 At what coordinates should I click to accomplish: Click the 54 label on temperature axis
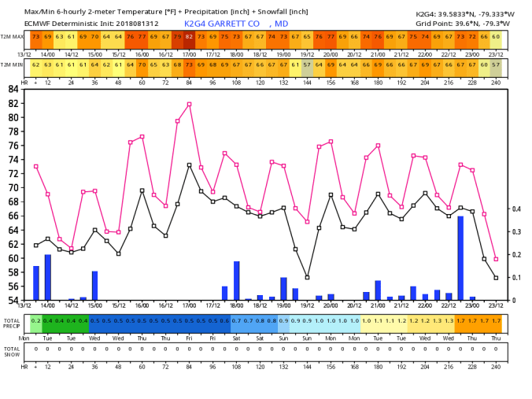tap(13, 301)
